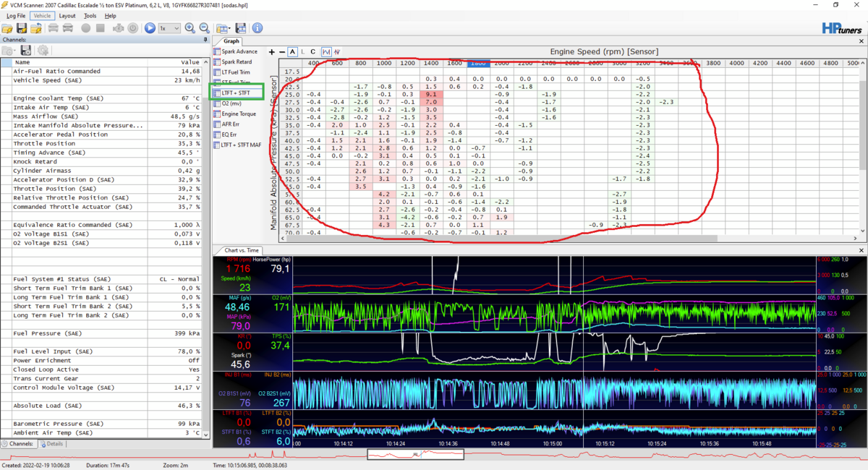
Task: Select the Engine Torque graph
Action: click(239, 114)
